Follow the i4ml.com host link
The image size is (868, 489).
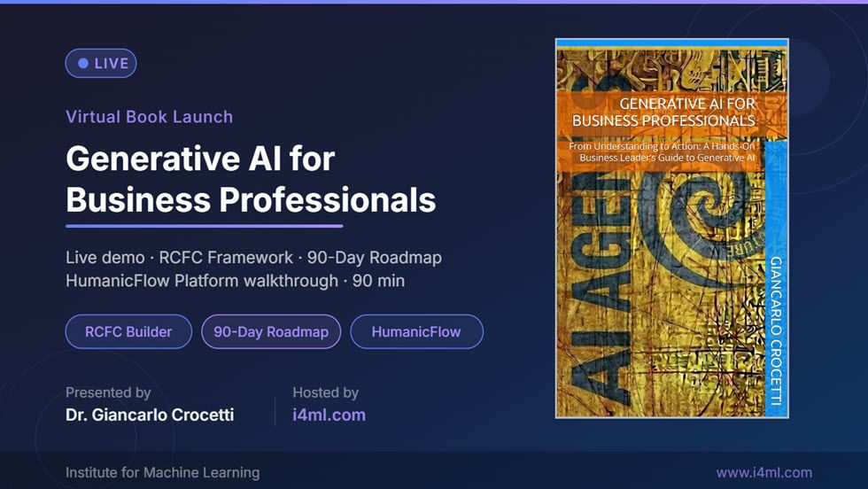tap(329, 415)
